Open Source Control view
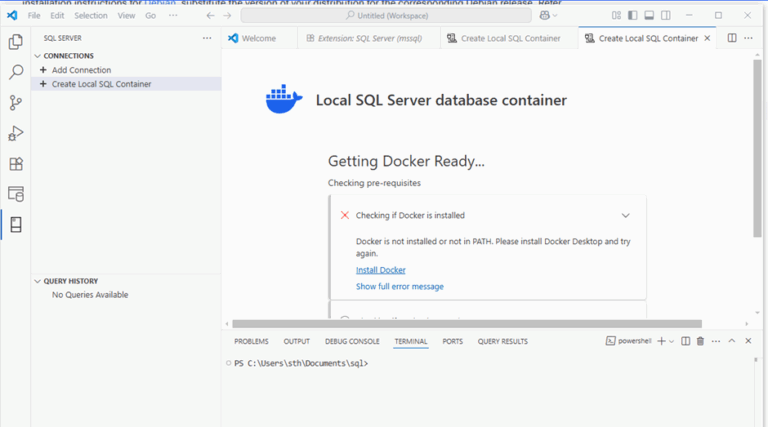The image size is (768, 427). tap(15, 103)
